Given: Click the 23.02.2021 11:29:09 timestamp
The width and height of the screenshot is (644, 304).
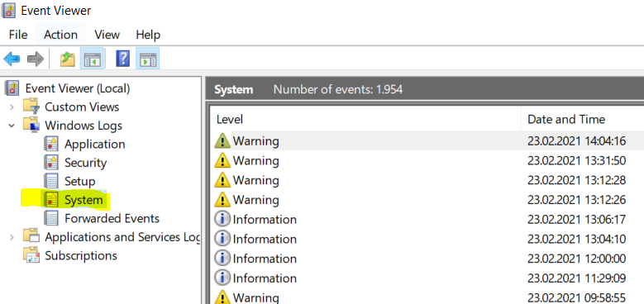Looking at the screenshot, I should [577, 278].
